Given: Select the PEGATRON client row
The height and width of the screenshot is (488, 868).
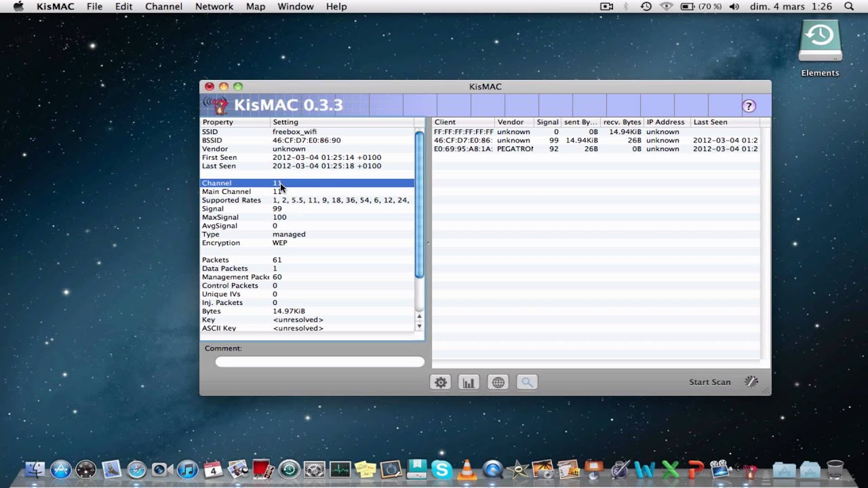Looking at the screenshot, I should pos(596,148).
